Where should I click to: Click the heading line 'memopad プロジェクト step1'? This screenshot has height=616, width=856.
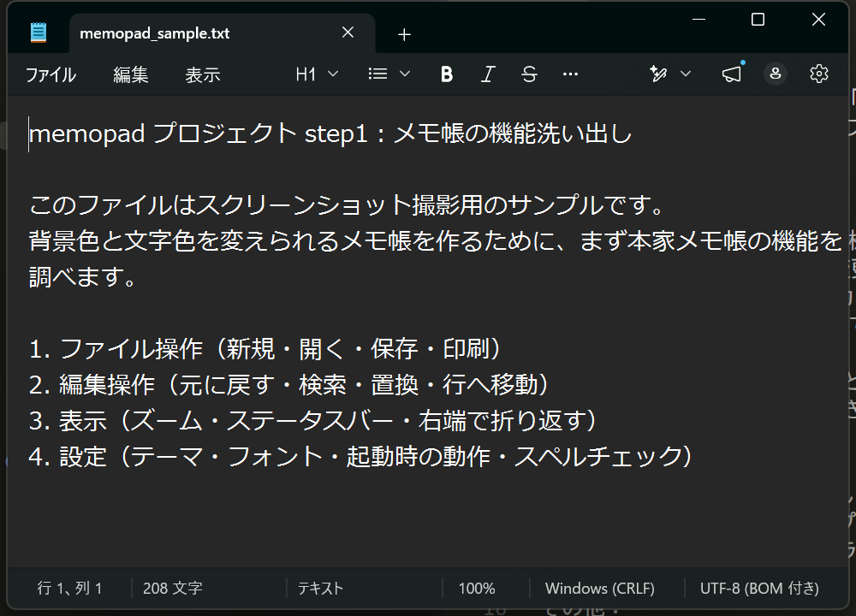pyautogui.click(x=330, y=133)
